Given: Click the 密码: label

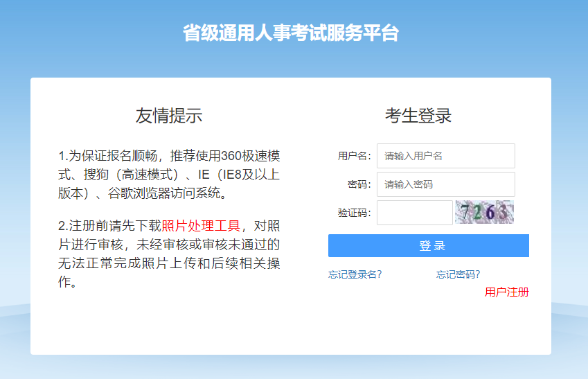Looking at the screenshot, I should 359,184.
